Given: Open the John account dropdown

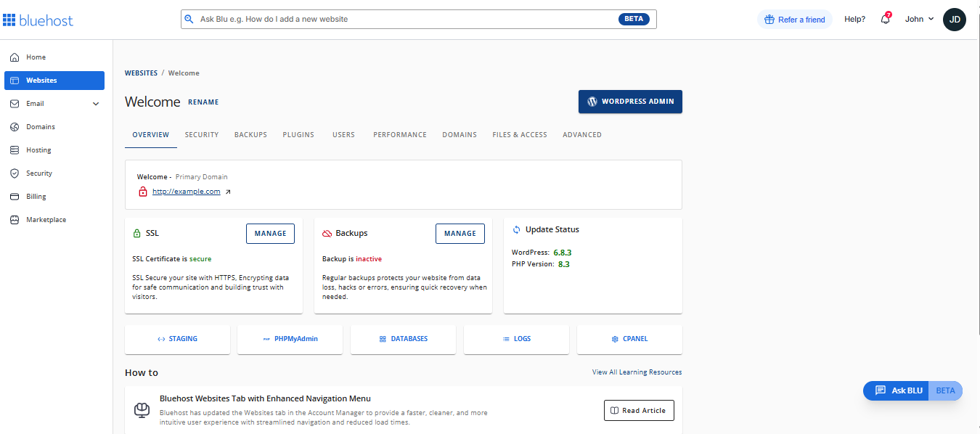Looking at the screenshot, I should click(918, 19).
